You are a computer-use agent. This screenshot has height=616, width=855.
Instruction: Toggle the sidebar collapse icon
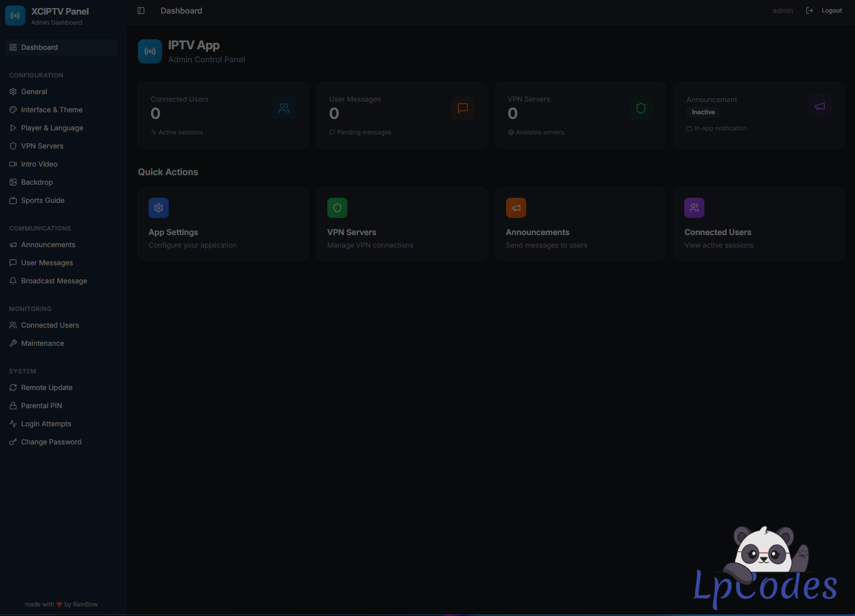tap(141, 11)
